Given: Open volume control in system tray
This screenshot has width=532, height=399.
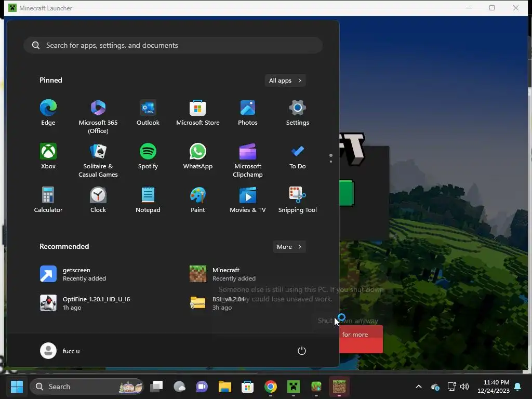Looking at the screenshot, I should tap(464, 387).
